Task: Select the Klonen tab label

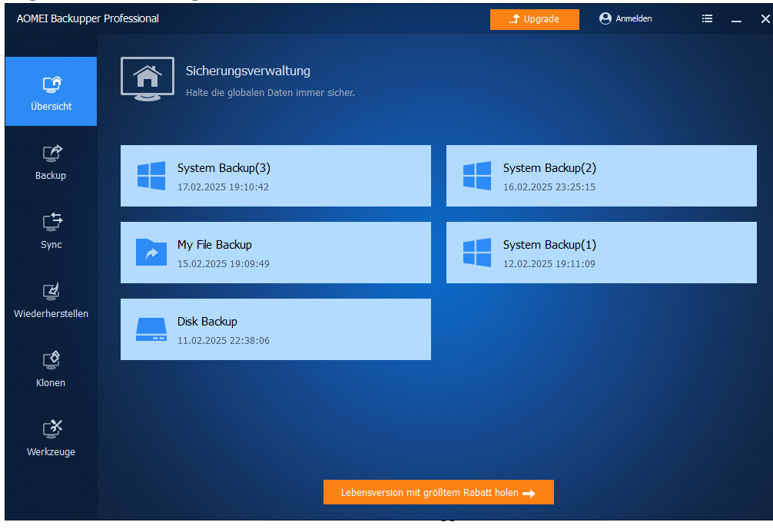Action: click(51, 383)
